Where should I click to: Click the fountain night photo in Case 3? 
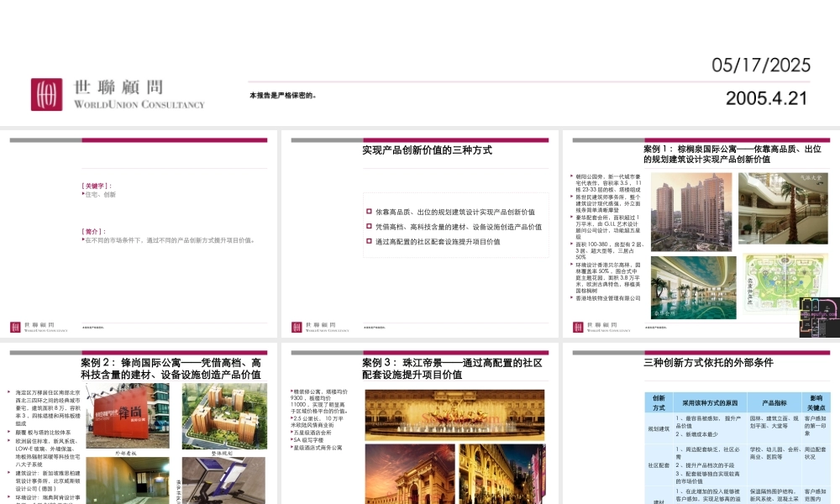(454, 415)
